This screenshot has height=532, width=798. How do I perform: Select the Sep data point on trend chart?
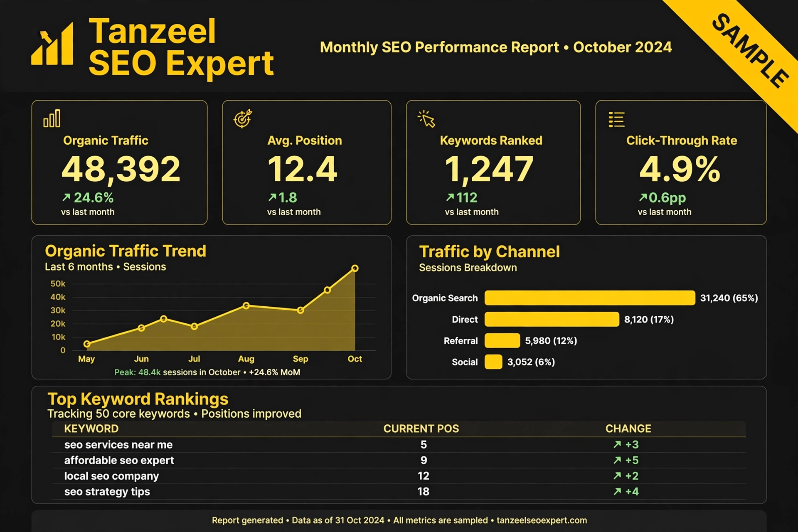tap(300, 310)
